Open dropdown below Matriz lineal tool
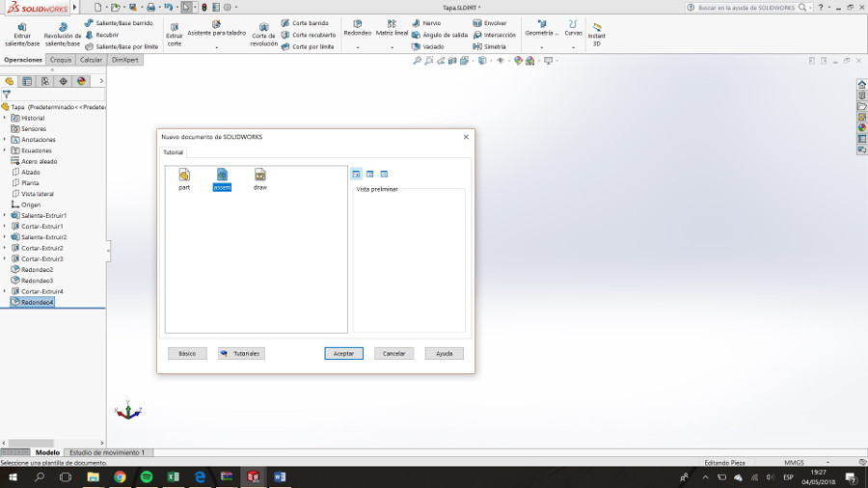The width and height of the screenshot is (868, 488). [392, 47]
